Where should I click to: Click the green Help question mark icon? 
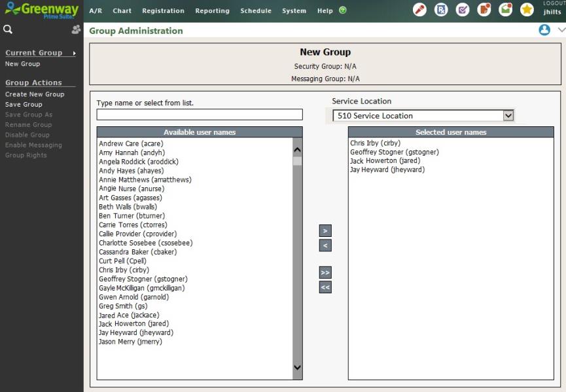point(343,10)
